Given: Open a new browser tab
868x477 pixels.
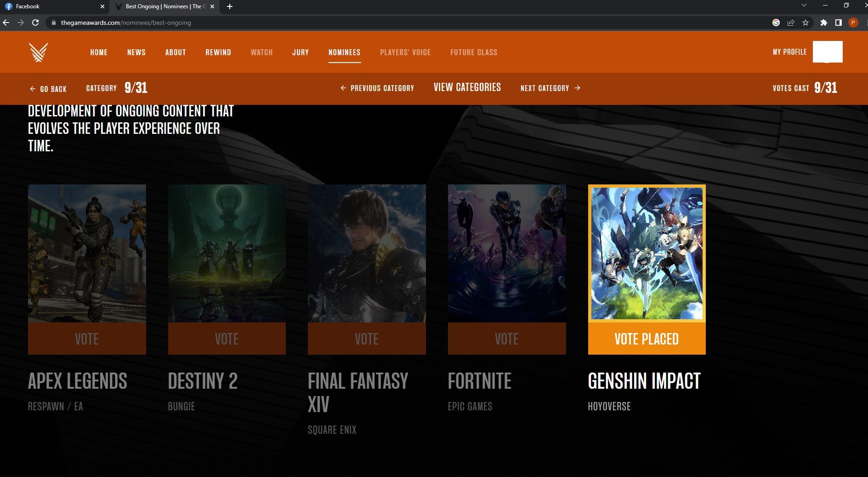Looking at the screenshot, I should [230, 6].
